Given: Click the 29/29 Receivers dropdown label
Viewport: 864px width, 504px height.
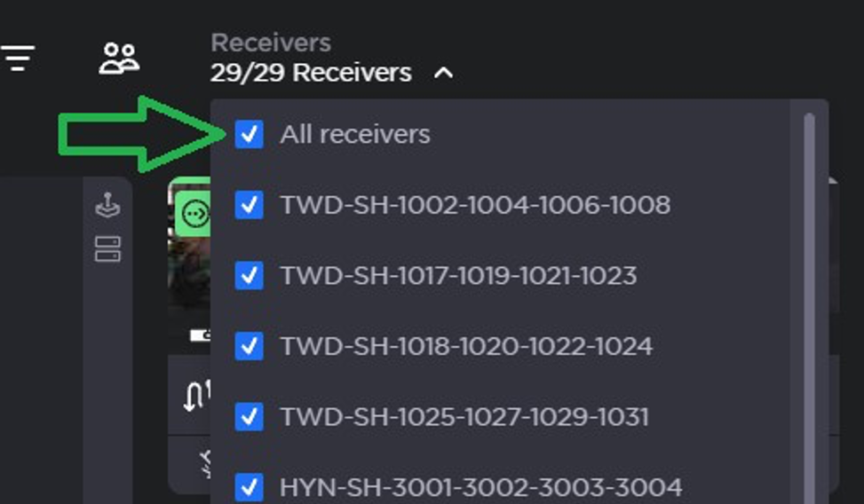Looking at the screenshot, I should click(x=311, y=73).
